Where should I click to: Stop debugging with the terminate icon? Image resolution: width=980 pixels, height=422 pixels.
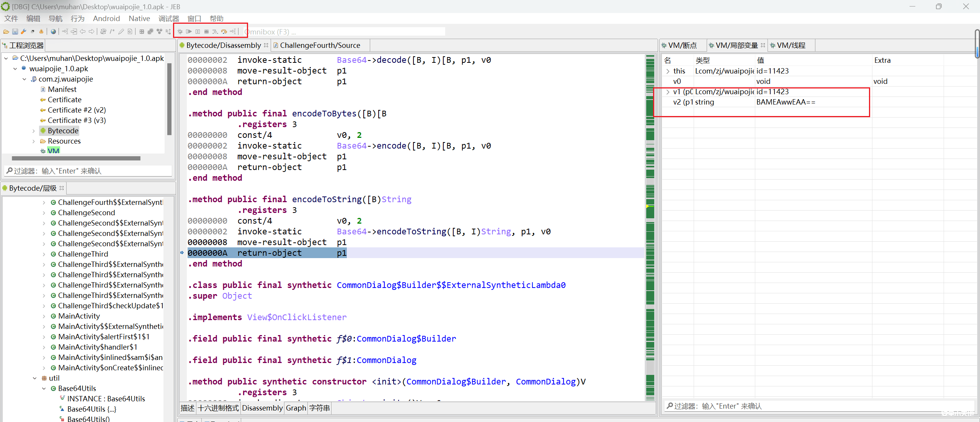click(206, 32)
